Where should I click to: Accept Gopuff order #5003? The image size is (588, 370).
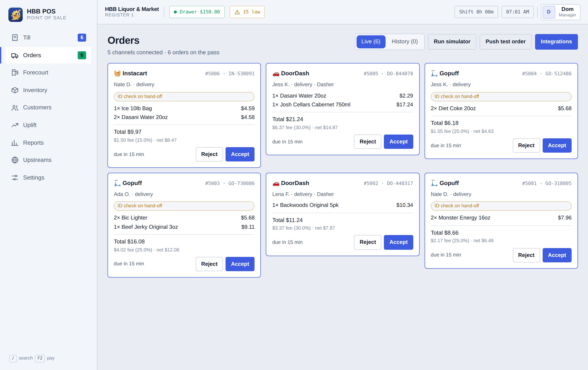[x=240, y=264]
